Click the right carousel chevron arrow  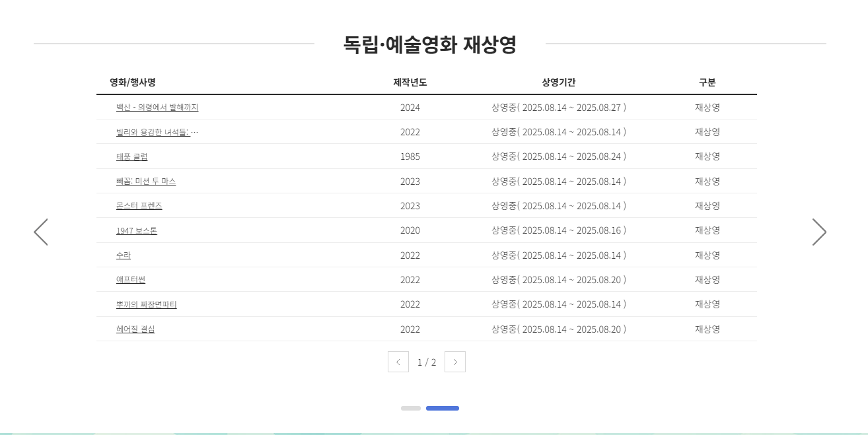coord(820,232)
